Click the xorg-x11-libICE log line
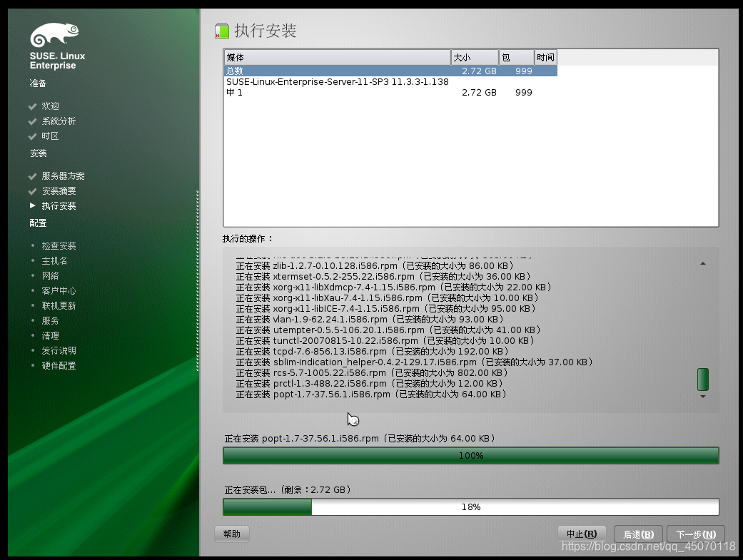 click(x=386, y=308)
